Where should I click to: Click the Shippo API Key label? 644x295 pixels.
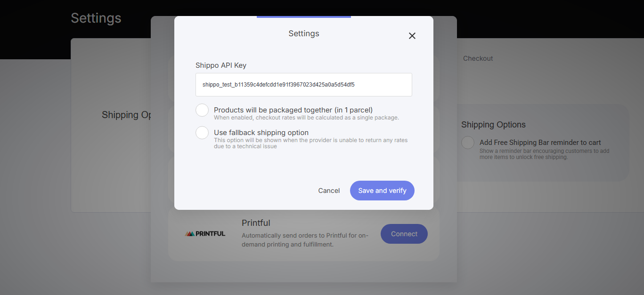pos(221,65)
